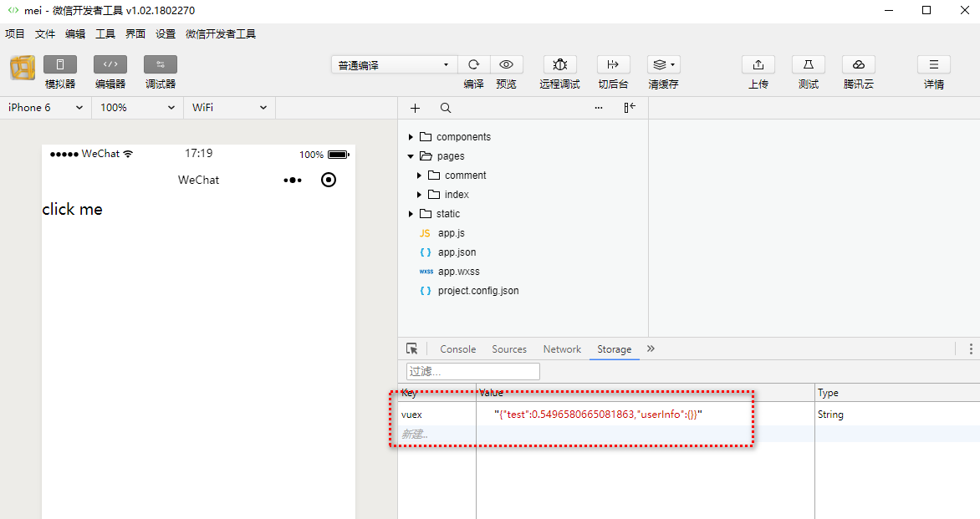
Task: Click the String type cell
Action: (x=830, y=415)
